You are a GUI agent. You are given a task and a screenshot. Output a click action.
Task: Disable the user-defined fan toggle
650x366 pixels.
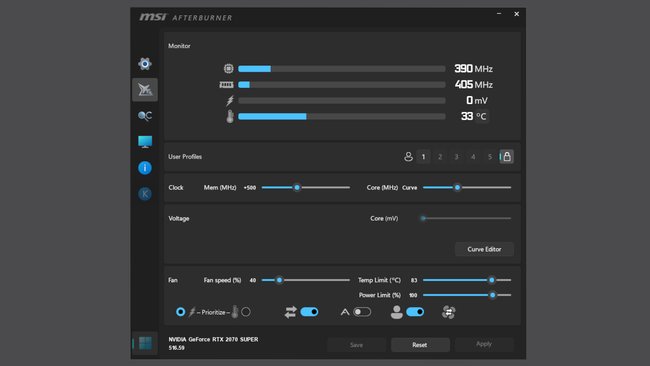tap(415, 312)
